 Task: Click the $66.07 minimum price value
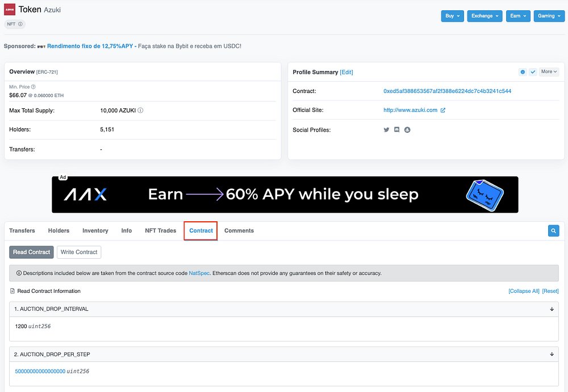(18, 95)
